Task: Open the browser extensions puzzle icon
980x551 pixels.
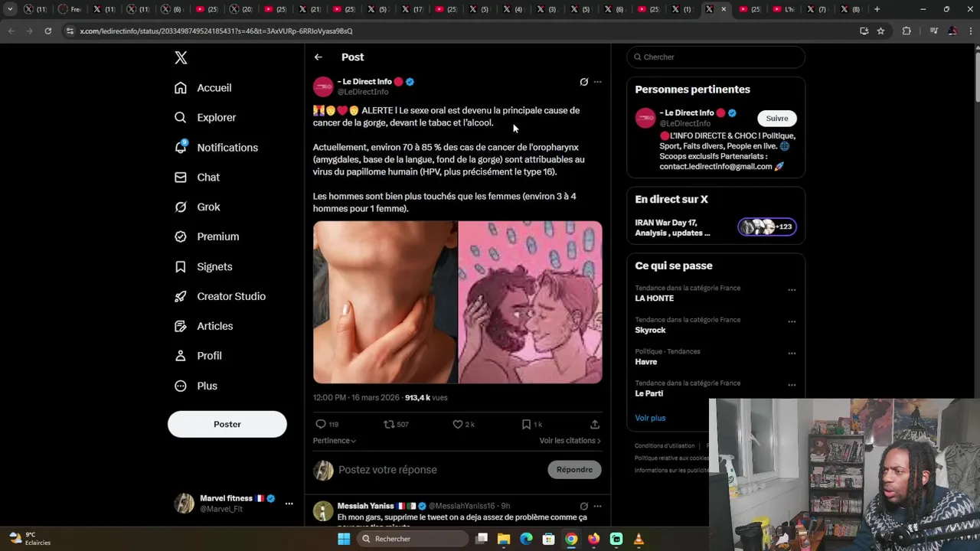Action: click(x=906, y=31)
